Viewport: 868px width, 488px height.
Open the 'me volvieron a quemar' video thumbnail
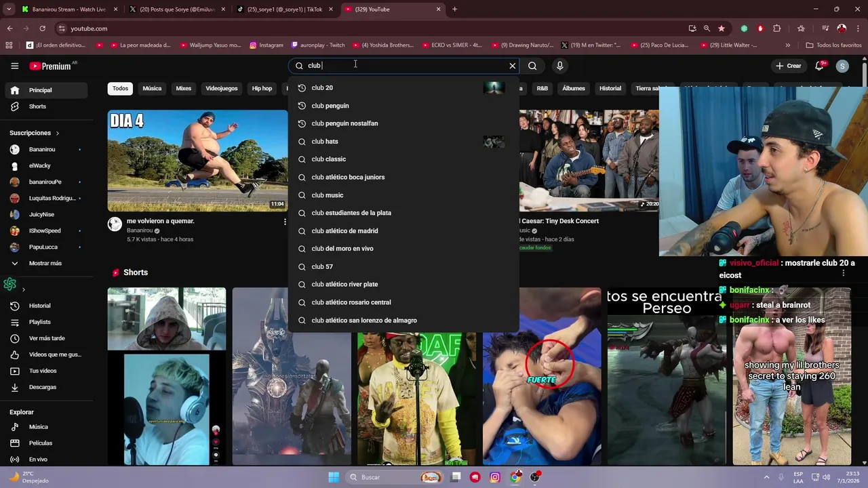click(197, 161)
